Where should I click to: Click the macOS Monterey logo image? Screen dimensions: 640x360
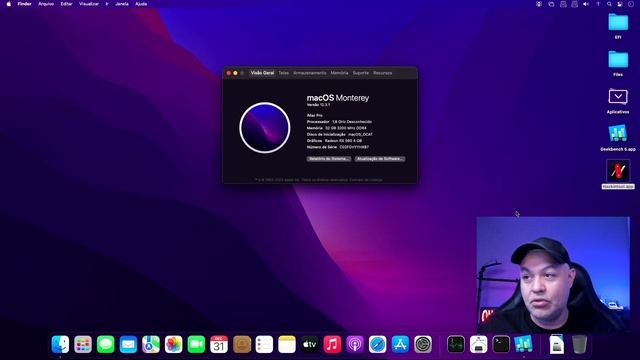click(265, 128)
